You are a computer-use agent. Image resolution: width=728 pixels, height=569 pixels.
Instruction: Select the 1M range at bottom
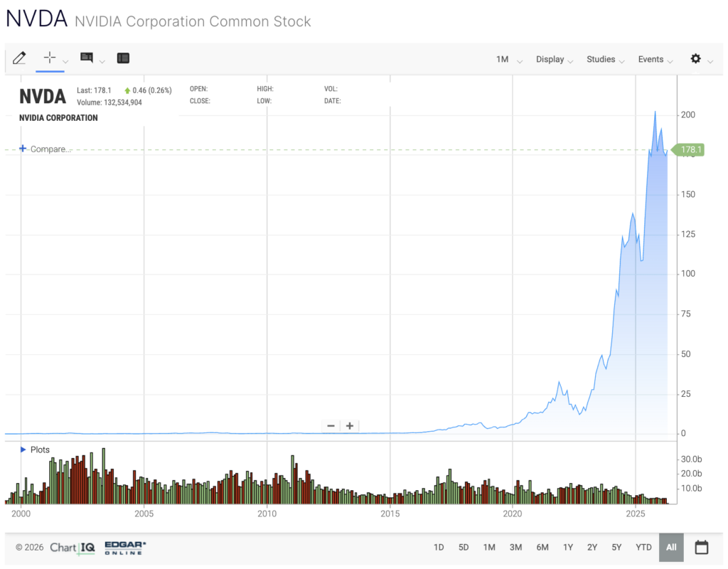click(x=489, y=548)
